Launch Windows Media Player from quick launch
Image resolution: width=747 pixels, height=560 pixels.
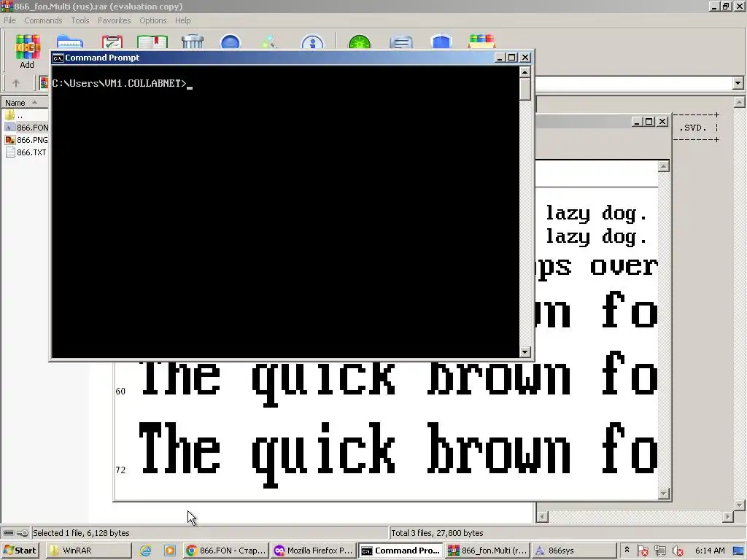tap(170, 551)
